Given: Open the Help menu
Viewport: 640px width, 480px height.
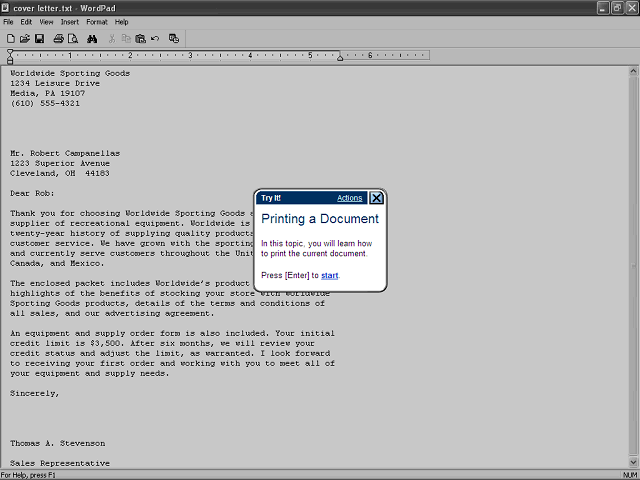Looking at the screenshot, I should point(121,22).
